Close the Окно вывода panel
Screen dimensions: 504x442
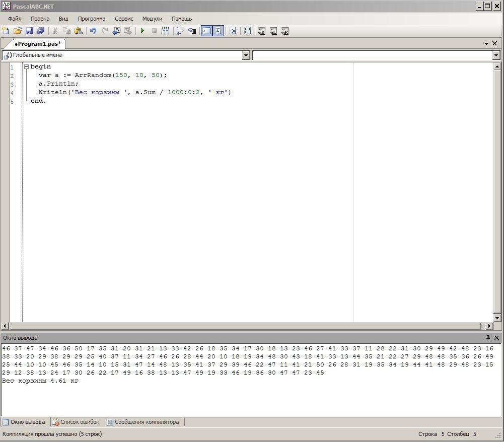point(497,338)
